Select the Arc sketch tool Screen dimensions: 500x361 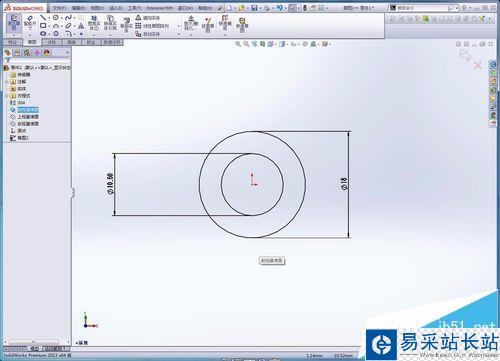[56, 26]
